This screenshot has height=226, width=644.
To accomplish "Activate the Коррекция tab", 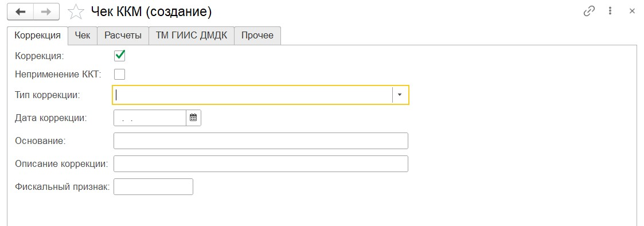I will (x=38, y=36).
